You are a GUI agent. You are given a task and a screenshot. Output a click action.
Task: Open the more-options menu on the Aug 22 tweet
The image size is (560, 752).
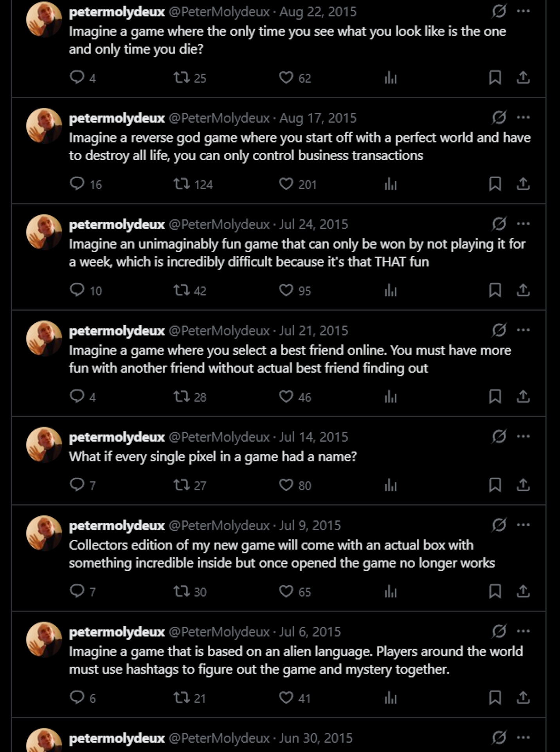pos(523,11)
